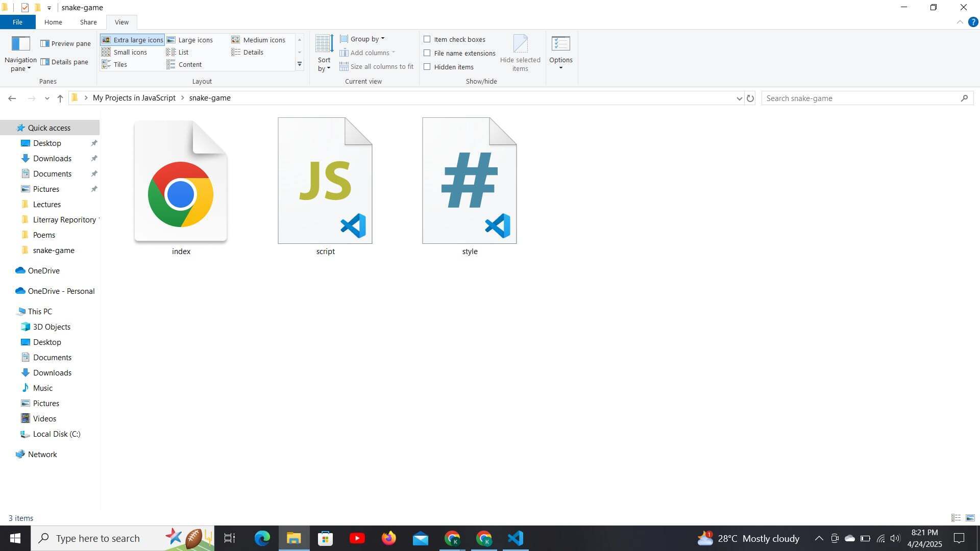The image size is (980, 551).
Task: Click the View ribbon tab
Action: click(121, 22)
